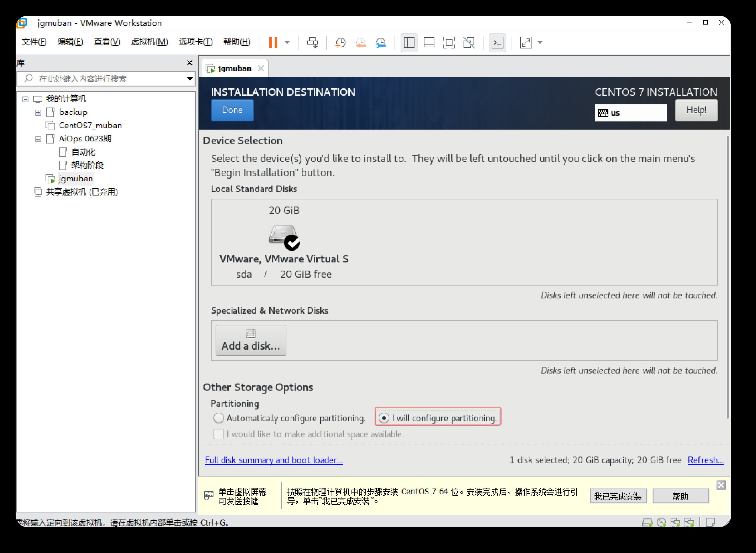Image resolution: width=756 pixels, height=553 pixels.
Task: Open the 选项卡(T) menu
Action: coord(196,42)
